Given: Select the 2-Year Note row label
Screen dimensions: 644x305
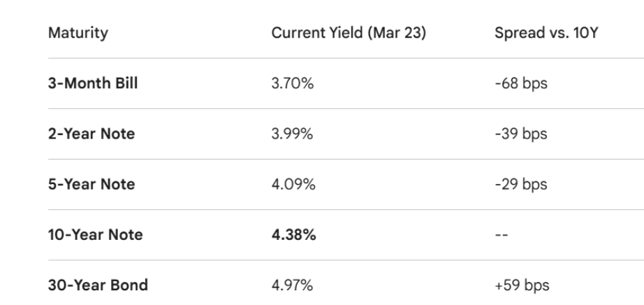Looking at the screenshot, I should coord(92,134).
